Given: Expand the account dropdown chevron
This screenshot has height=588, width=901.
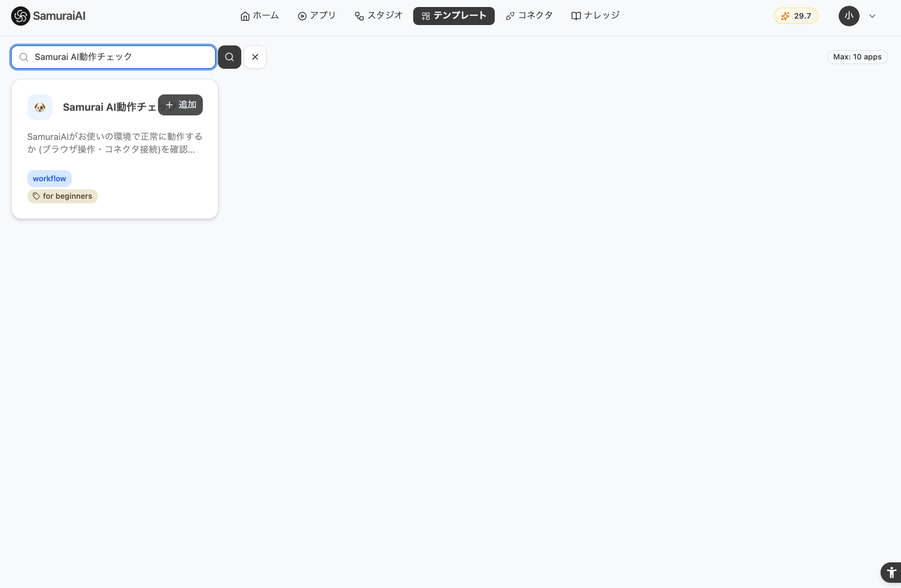Looking at the screenshot, I should [872, 16].
